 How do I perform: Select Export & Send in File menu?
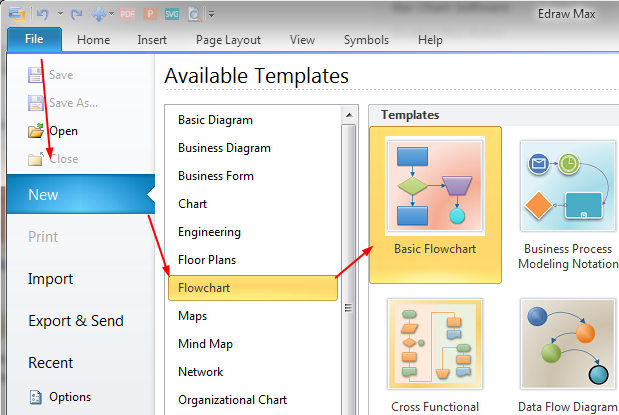point(76,321)
